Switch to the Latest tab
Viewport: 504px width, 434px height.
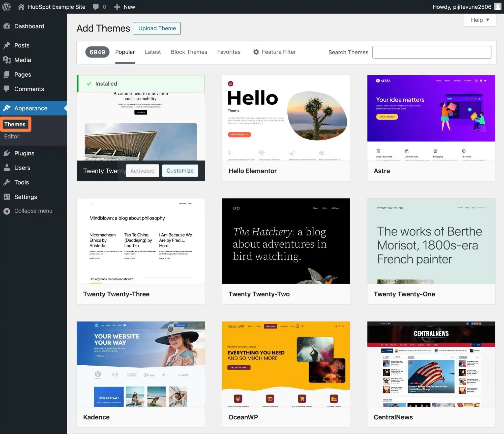coord(153,52)
